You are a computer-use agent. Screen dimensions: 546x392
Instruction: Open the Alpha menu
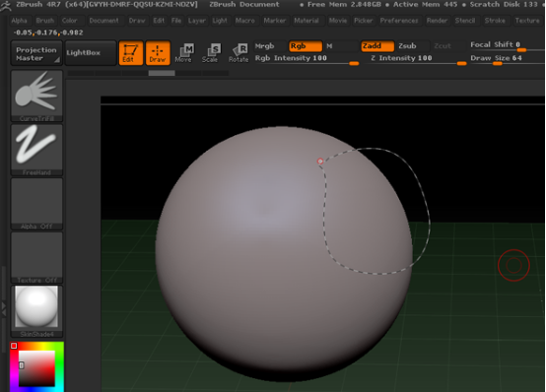pos(19,21)
